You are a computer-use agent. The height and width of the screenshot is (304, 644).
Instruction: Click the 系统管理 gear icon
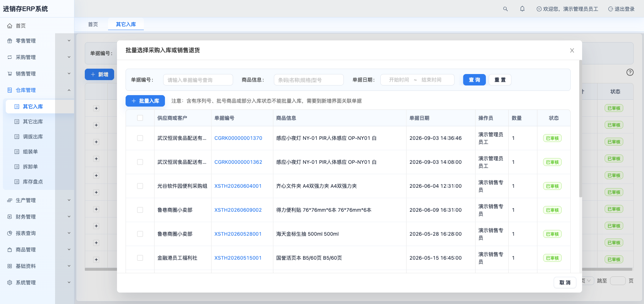tap(10, 283)
